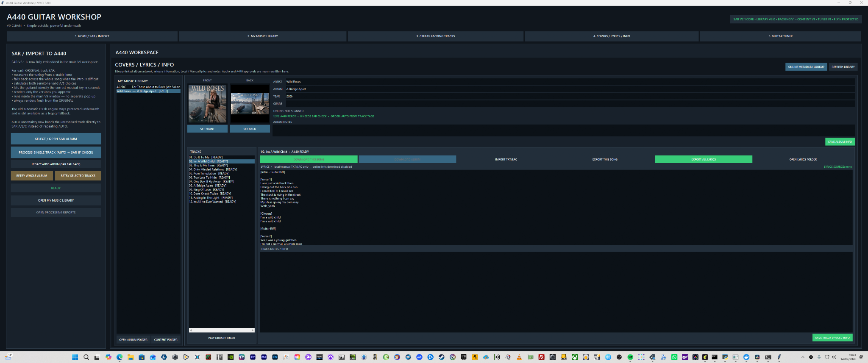Click the empty Genre field
Screen dimensions: 868x363
pos(570,103)
